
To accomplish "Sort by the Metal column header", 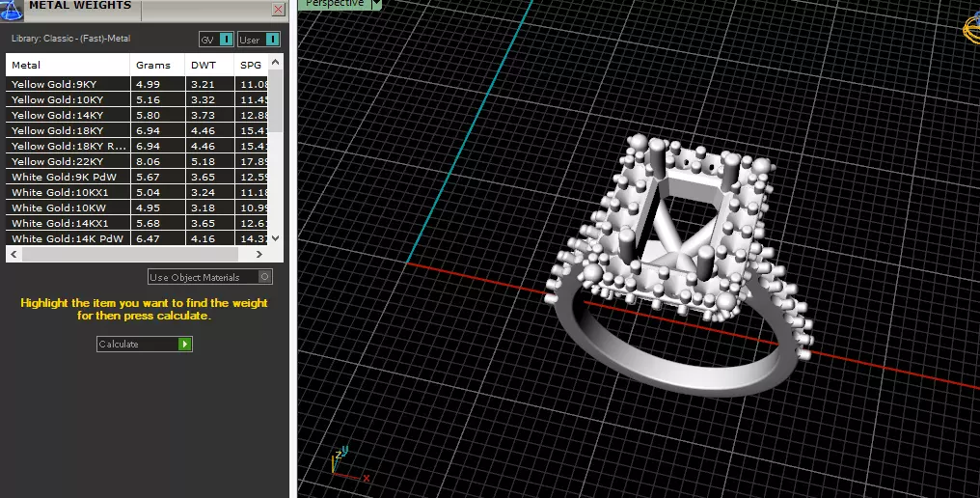I will [68, 65].
